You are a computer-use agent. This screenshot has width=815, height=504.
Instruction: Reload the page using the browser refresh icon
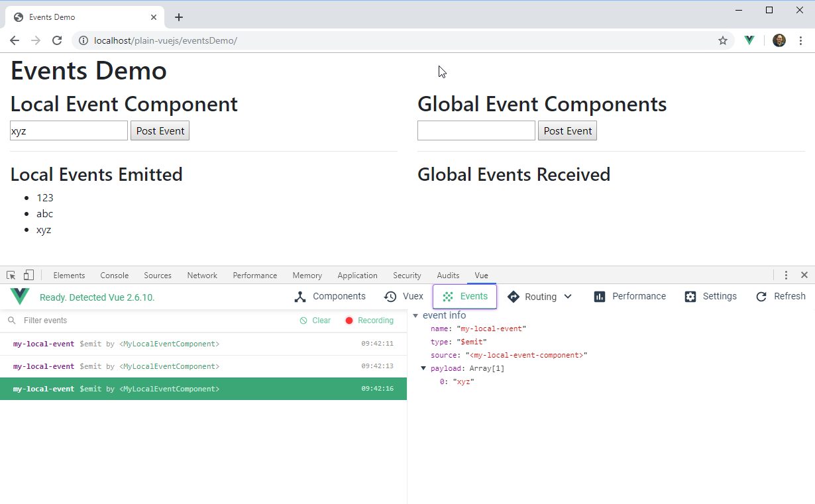57,40
